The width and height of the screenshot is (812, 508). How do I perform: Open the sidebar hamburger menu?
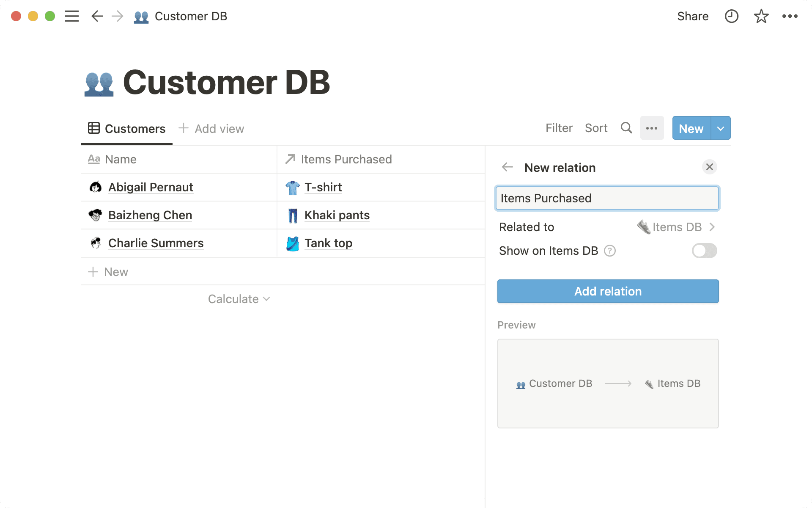pos(72,16)
